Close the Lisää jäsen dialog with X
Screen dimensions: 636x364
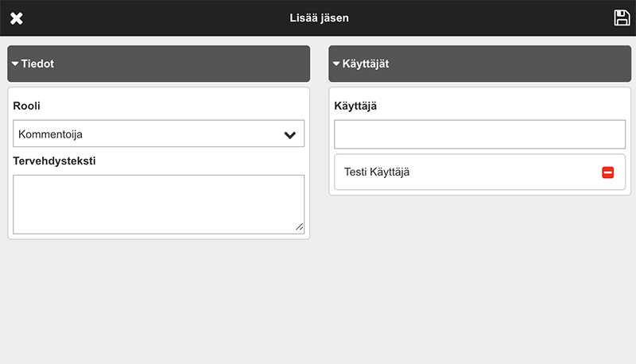click(x=16, y=18)
